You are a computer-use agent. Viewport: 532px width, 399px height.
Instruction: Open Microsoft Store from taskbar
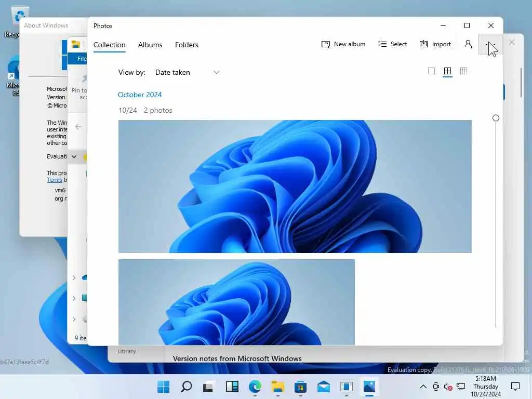[300, 387]
